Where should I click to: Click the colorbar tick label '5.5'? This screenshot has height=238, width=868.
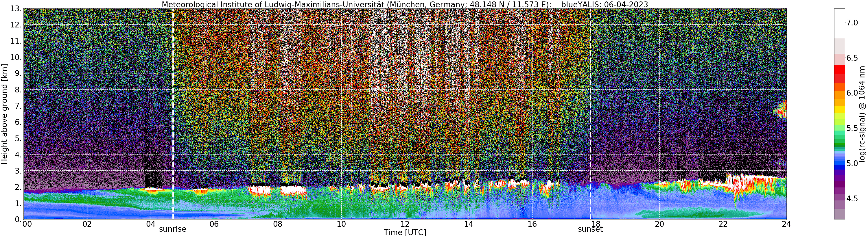coord(852,128)
